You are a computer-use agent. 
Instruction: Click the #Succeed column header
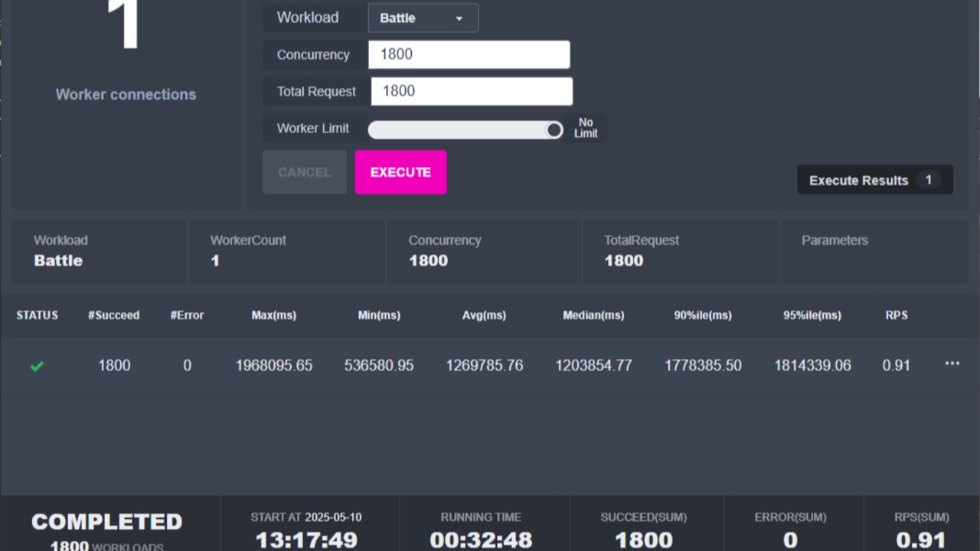pyautogui.click(x=113, y=315)
